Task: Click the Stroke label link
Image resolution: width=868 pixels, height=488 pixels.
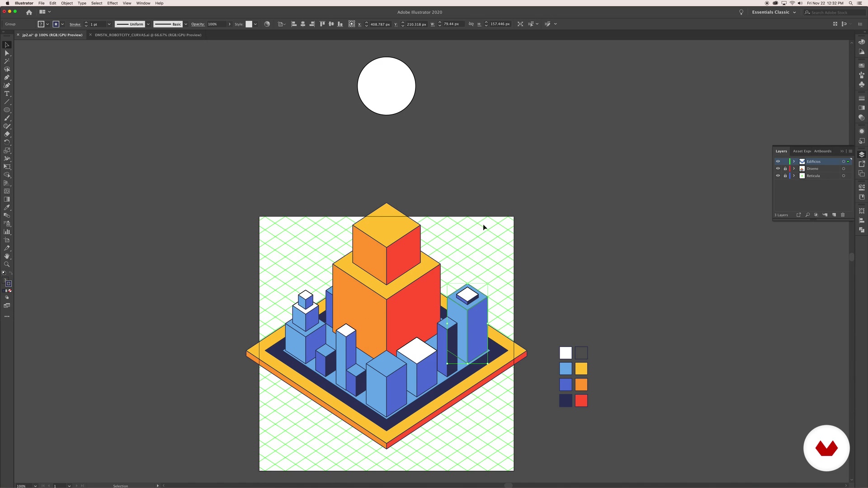Action: [75, 24]
